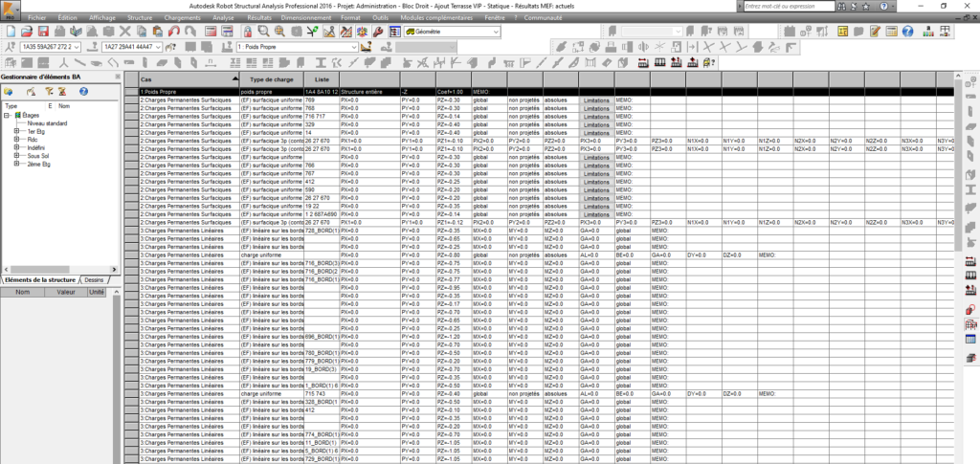Click the colored test tubes icon
Image resolution: width=980 pixels, height=464 pixels.
point(929,32)
